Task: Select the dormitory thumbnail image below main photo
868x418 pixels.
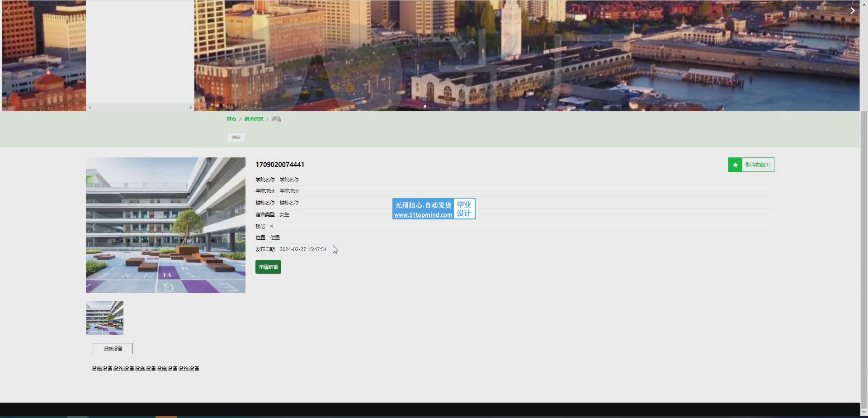Action: tap(104, 318)
